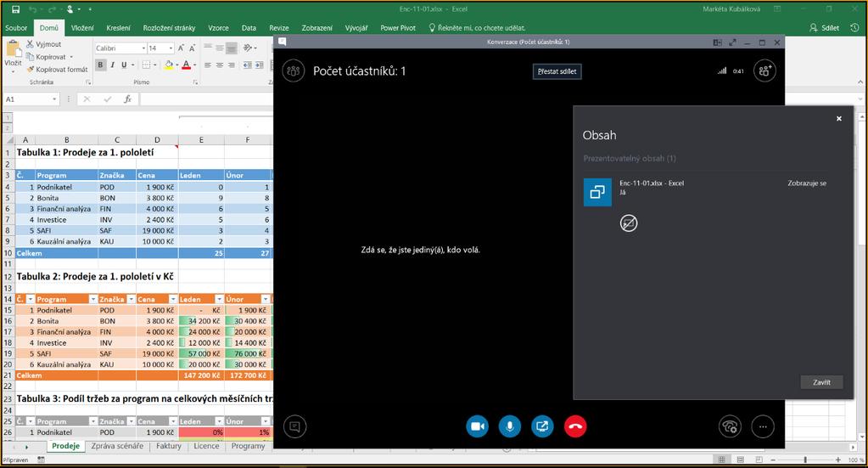Click the layout picker icon in conversation title bar
The height and width of the screenshot is (468, 868).
718,42
